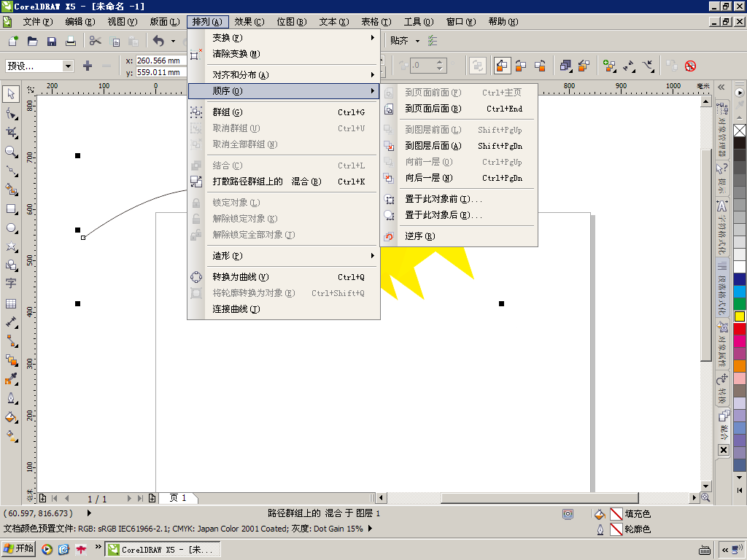Go to next page arrow

click(x=128, y=498)
